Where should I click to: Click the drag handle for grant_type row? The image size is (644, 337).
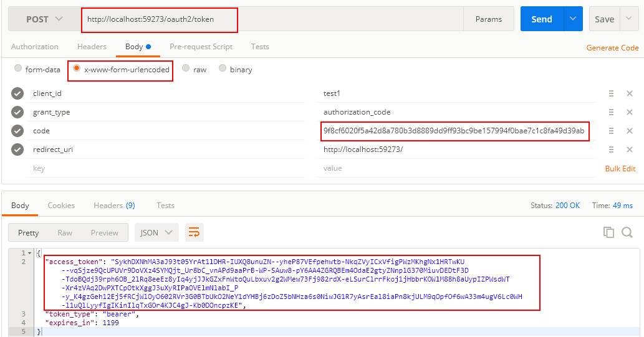611,112
